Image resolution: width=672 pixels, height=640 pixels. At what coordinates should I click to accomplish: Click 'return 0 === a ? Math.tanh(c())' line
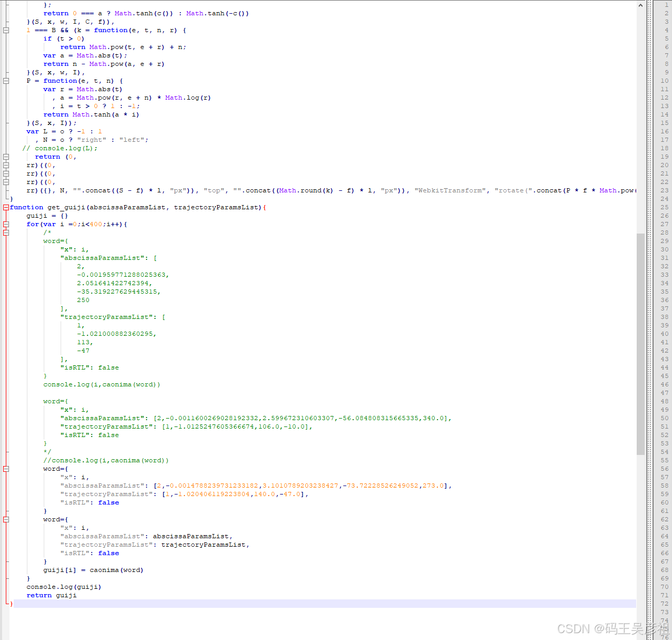pyautogui.click(x=146, y=13)
